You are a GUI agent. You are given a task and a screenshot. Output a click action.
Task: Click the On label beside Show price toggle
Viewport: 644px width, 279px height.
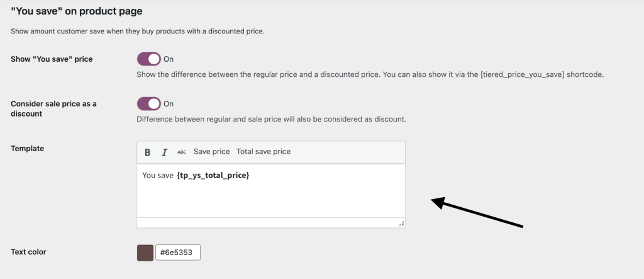pos(169,59)
